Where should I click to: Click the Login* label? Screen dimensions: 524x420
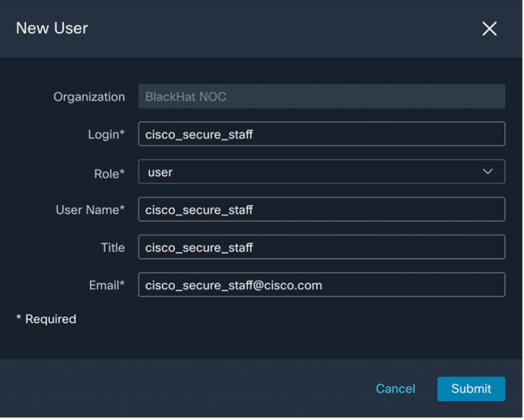(106, 135)
